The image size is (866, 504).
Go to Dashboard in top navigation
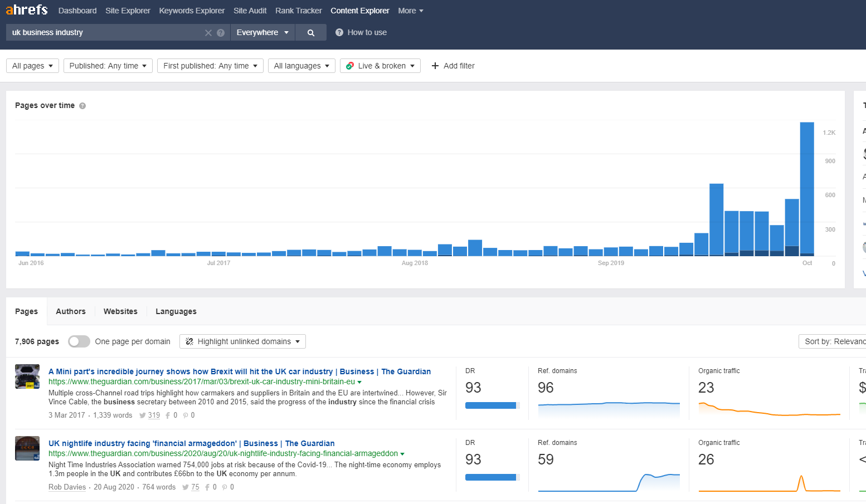pos(77,11)
